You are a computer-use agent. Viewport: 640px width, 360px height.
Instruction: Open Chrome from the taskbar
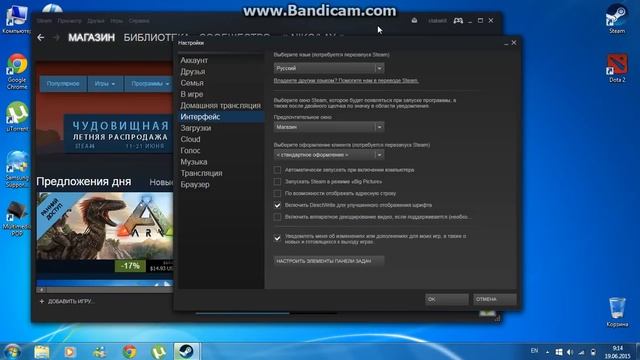[129, 351]
